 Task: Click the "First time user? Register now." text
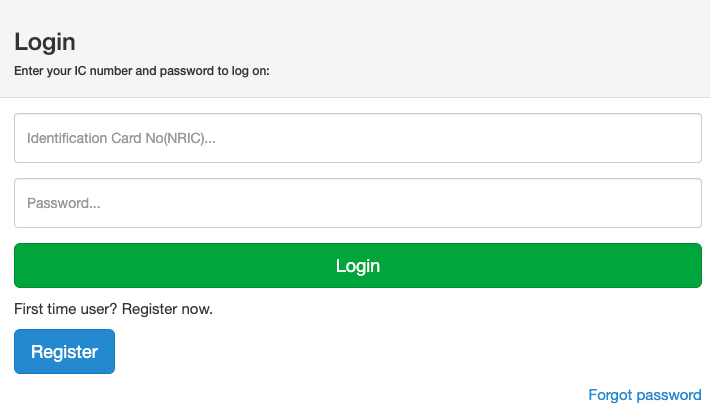coord(113,309)
